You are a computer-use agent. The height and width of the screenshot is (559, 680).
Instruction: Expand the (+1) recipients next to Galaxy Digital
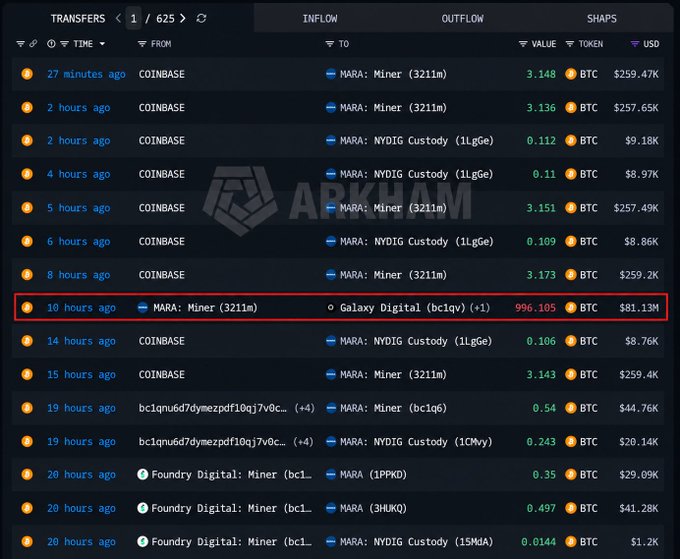tap(479, 307)
